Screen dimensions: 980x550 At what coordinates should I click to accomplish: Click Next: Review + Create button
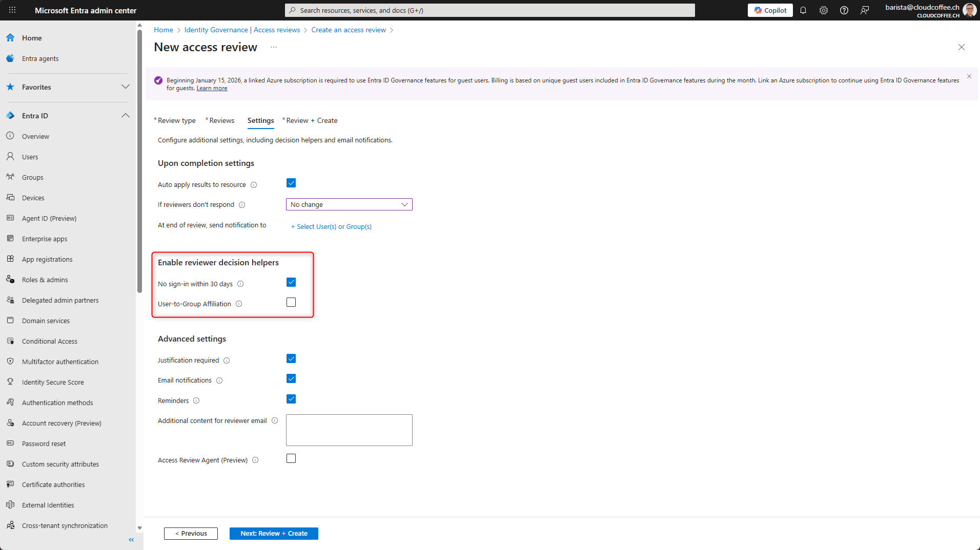pos(274,534)
